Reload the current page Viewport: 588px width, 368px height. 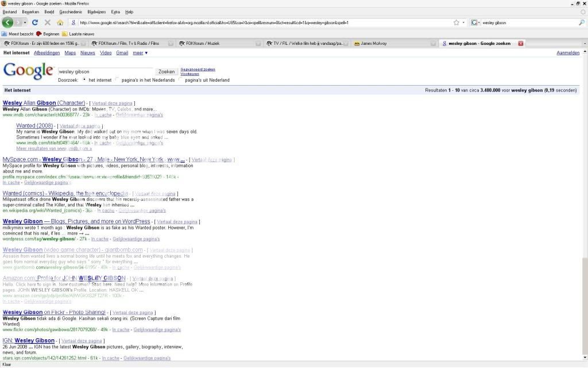(x=35, y=22)
